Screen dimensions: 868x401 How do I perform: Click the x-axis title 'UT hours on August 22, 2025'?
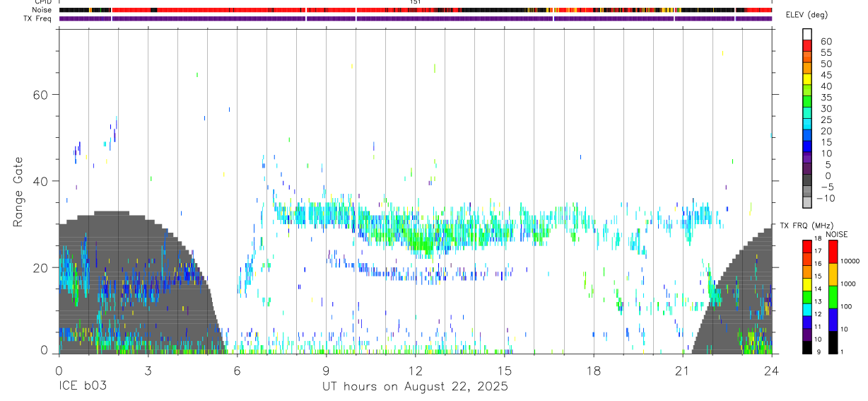pyautogui.click(x=415, y=387)
